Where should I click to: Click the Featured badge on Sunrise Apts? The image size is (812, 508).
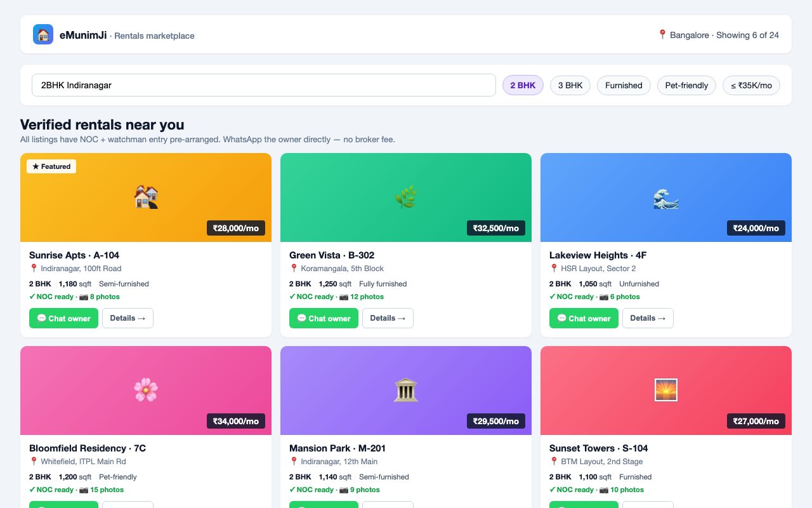pos(51,166)
